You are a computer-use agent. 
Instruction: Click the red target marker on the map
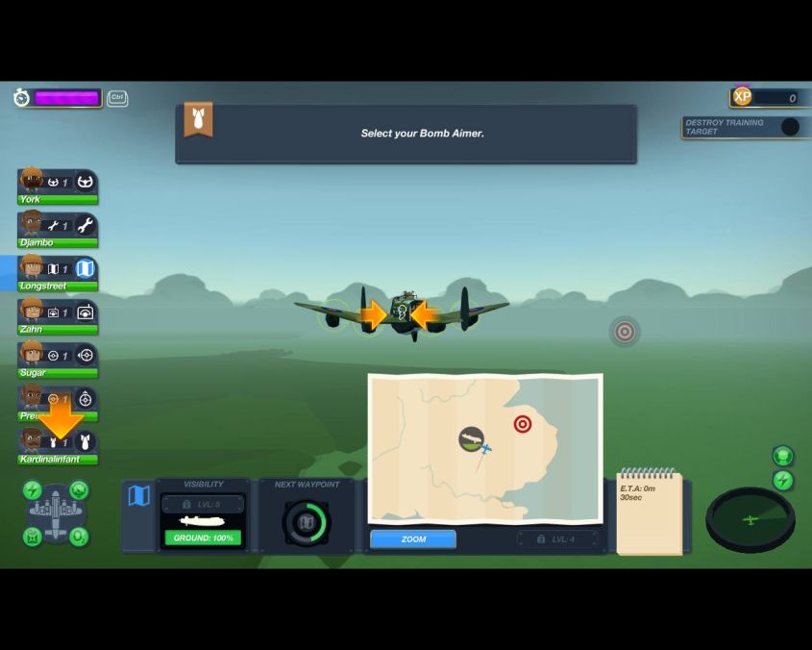(x=523, y=424)
